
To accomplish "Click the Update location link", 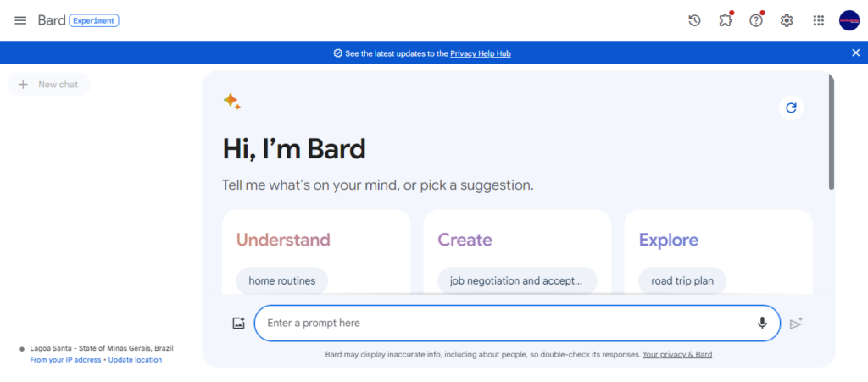I will pyautogui.click(x=135, y=360).
